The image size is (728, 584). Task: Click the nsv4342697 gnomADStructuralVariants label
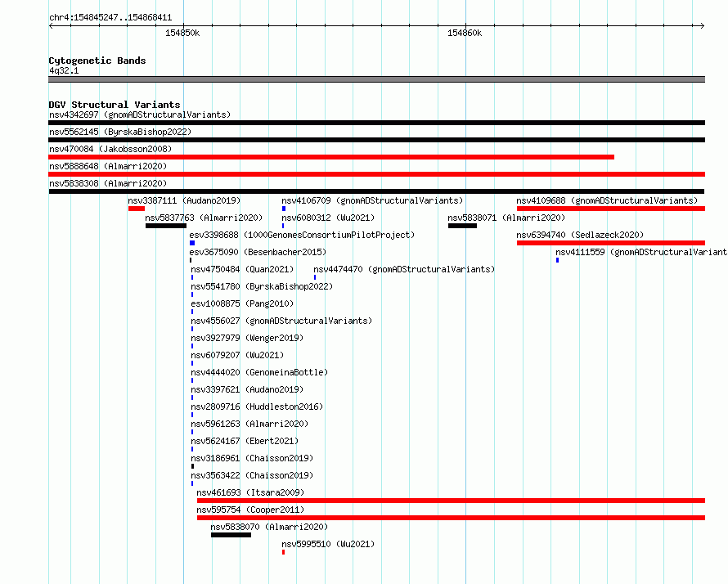pyautogui.click(x=140, y=115)
